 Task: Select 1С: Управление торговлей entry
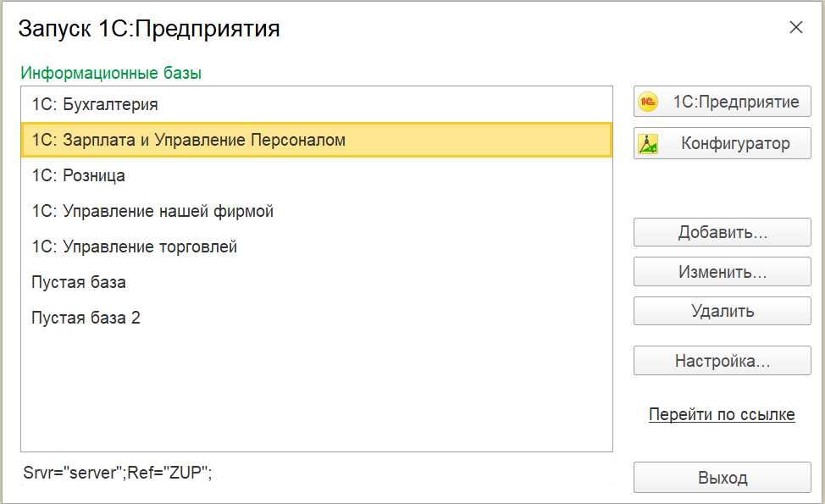pyautogui.click(x=317, y=246)
